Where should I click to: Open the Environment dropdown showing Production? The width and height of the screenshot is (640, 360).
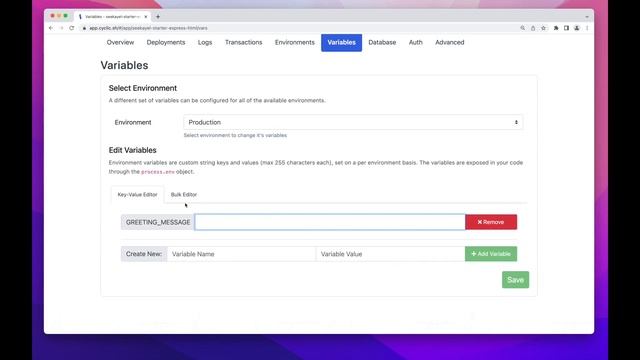click(353, 122)
